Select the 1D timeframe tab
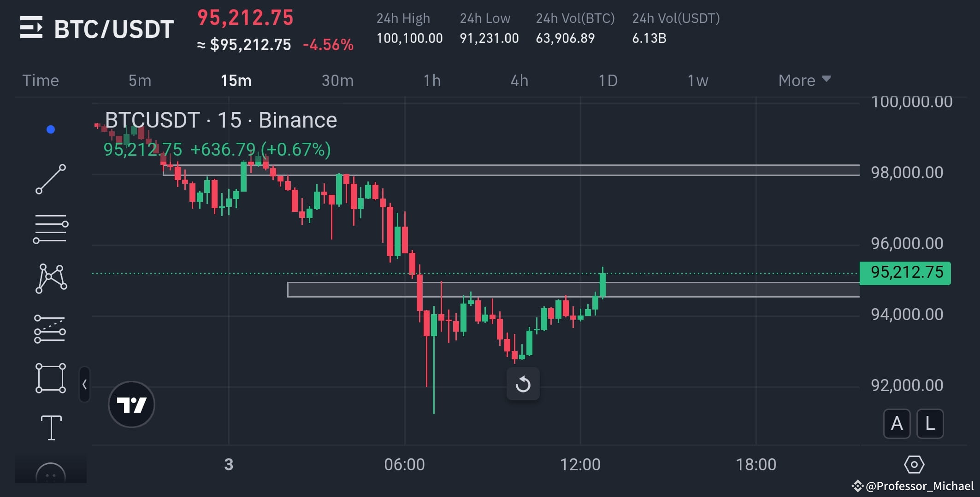This screenshot has width=980, height=497. point(608,80)
